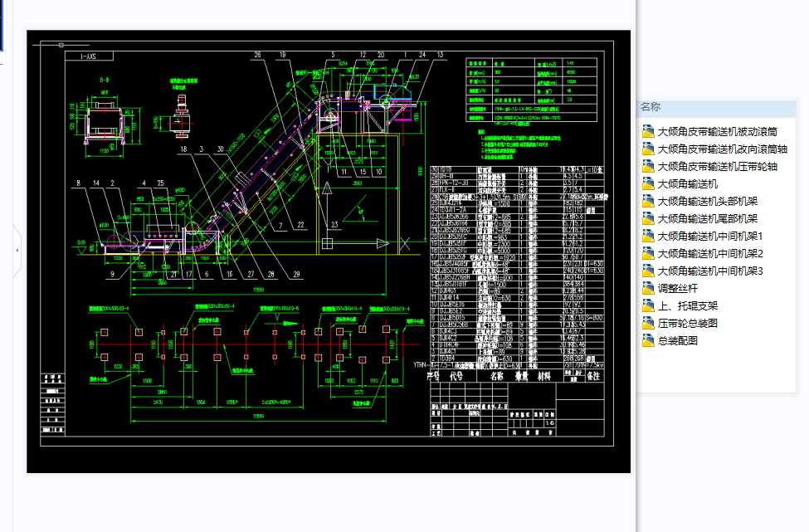Click the icon beside 大倾角输送机中间机架1
The width and height of the screenshot is (809, 532).
[648, 237]
